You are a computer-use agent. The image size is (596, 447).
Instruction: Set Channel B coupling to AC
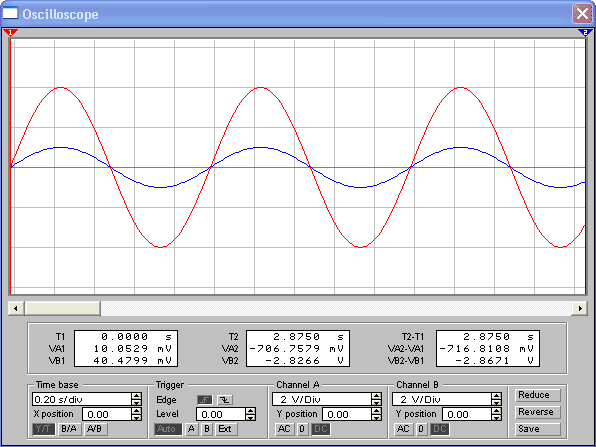click(x=403, y=429)
